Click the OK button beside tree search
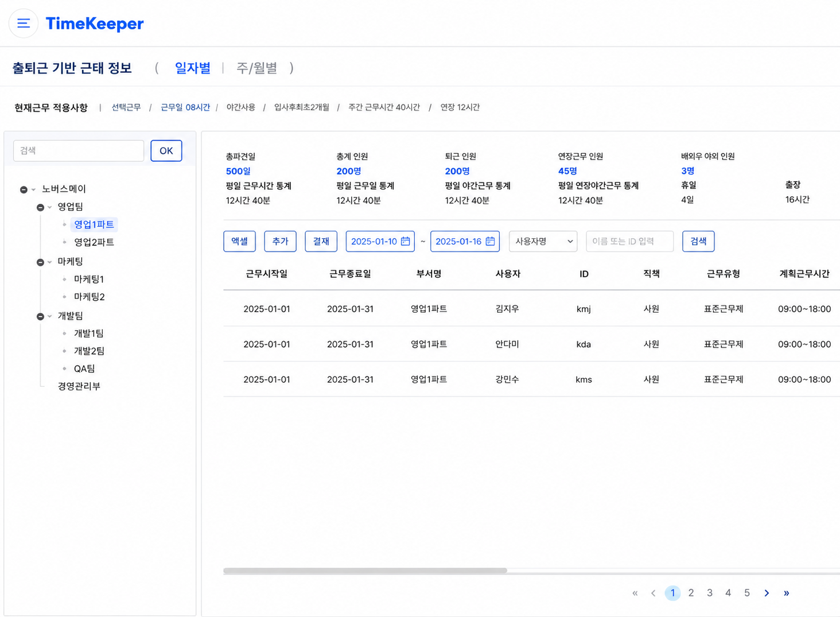 [x=166, y=150]
